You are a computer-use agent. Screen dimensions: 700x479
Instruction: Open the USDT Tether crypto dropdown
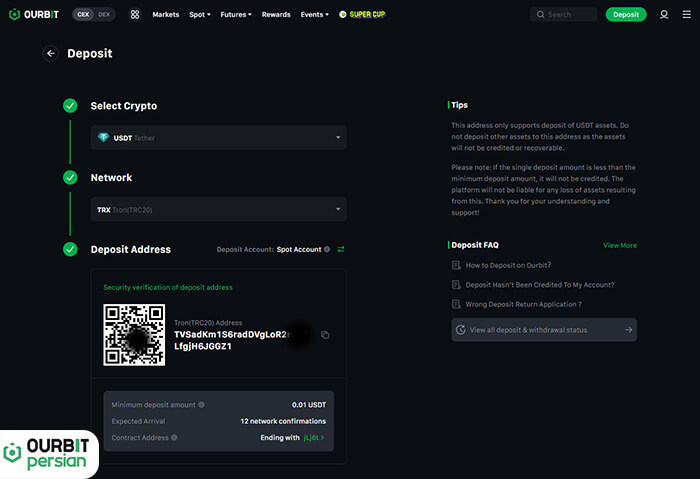coord(219,137)
